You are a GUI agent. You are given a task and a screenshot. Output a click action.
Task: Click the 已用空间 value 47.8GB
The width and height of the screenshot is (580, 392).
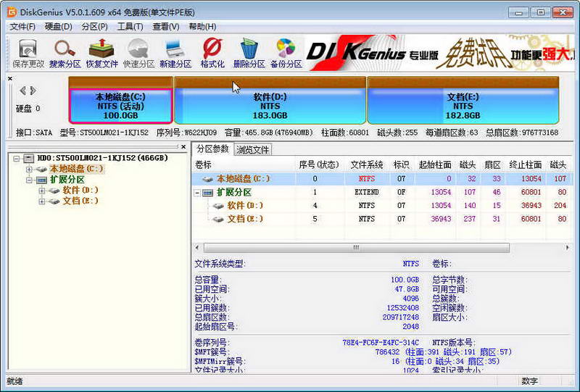tap(407, 289)
